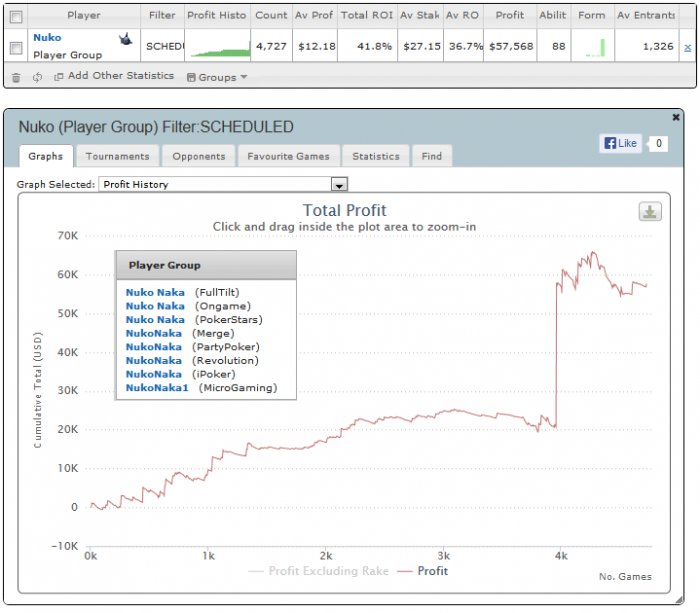Sort by Count column header
The width and height of the screenshot is (700, 613).
click(271, 15)
